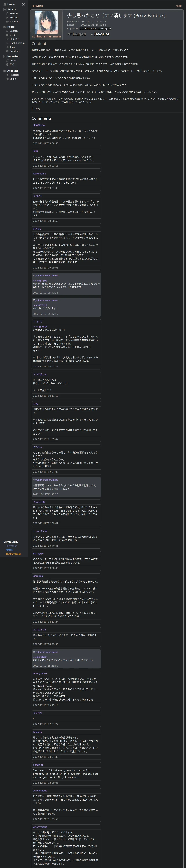Follow reply reference >>4657694

point(40,327)
